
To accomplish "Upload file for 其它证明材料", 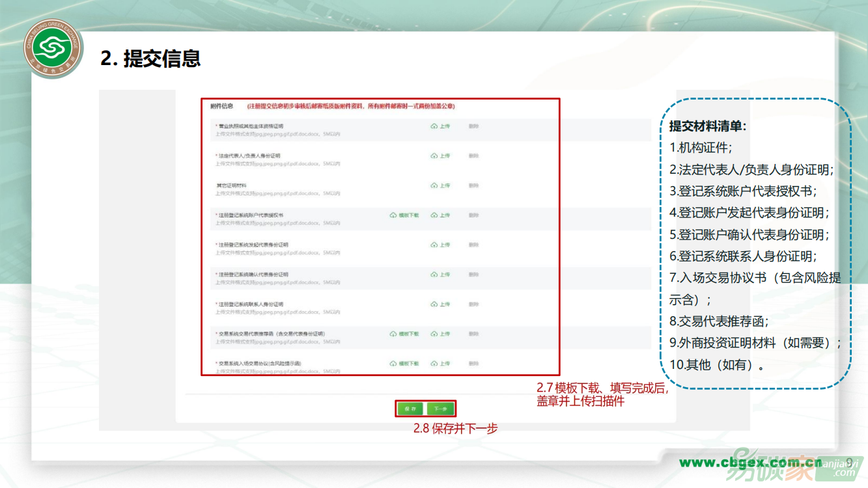I will (441, 186).
